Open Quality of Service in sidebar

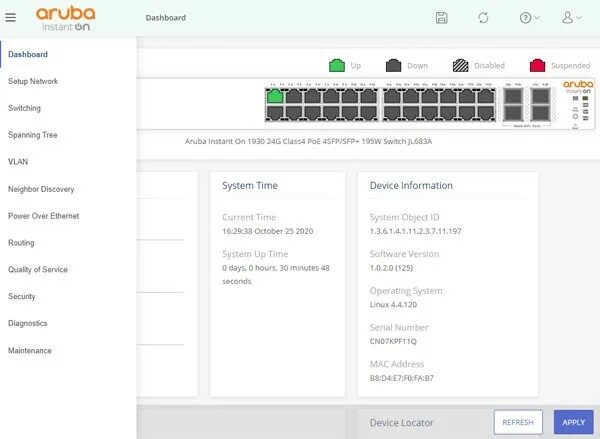tap(38, 269)
